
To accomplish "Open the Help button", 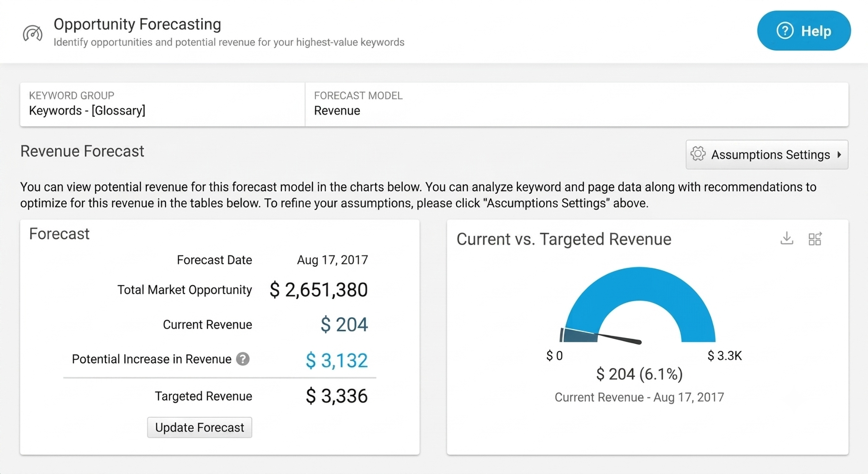I will (x=804, y=31).
